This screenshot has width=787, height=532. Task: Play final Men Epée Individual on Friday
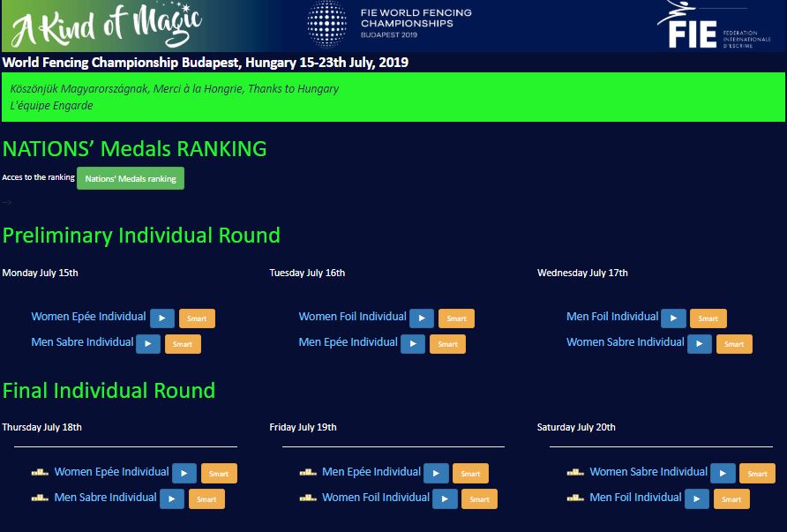click(436, 473)
